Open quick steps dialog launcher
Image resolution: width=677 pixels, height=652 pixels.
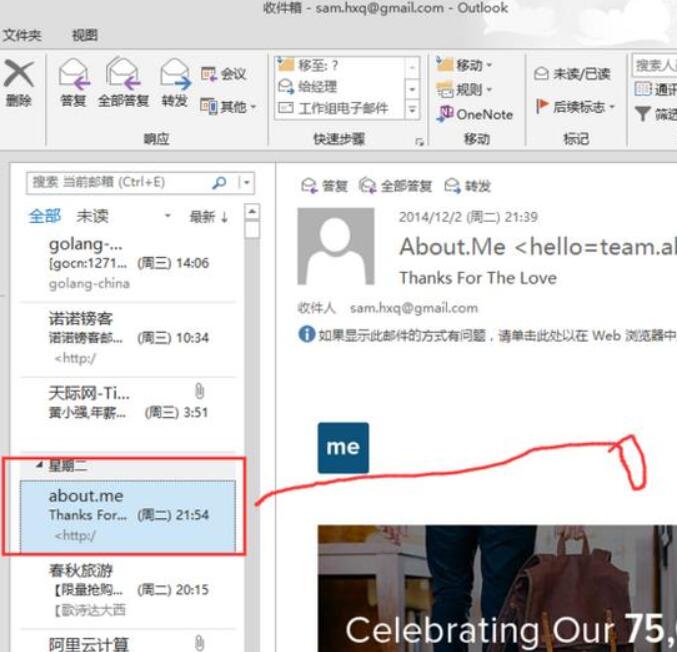(419, 141)
